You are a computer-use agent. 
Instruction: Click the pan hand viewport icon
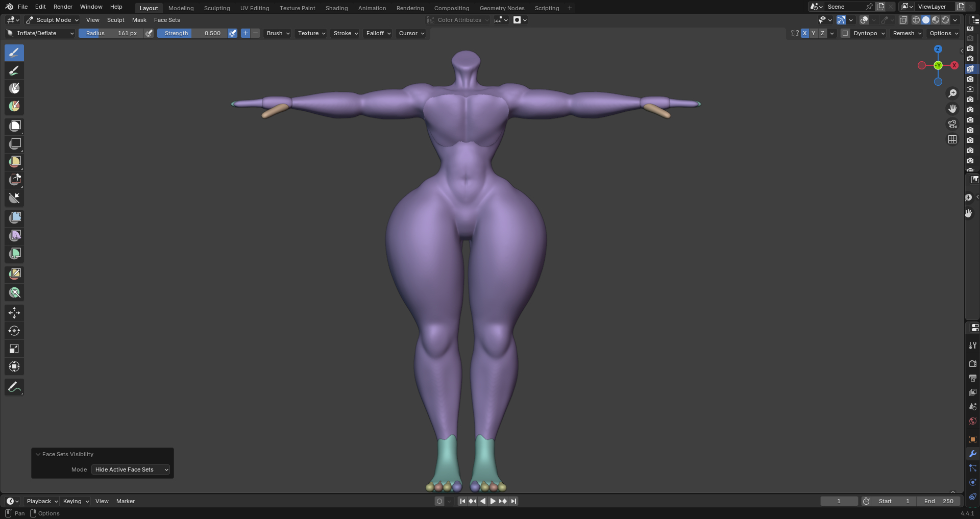pos(952,109)
